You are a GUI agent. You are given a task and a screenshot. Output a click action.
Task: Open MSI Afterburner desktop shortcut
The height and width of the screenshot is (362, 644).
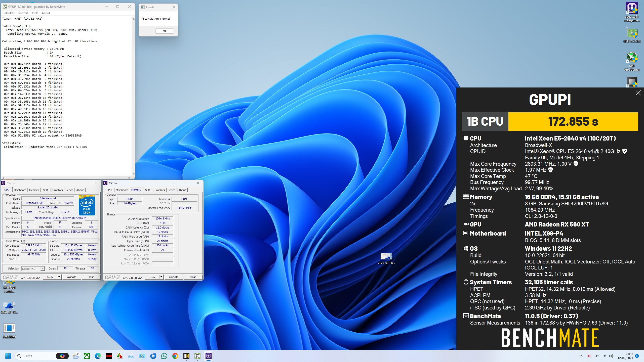pyautogui.click(x=632, y=62)
